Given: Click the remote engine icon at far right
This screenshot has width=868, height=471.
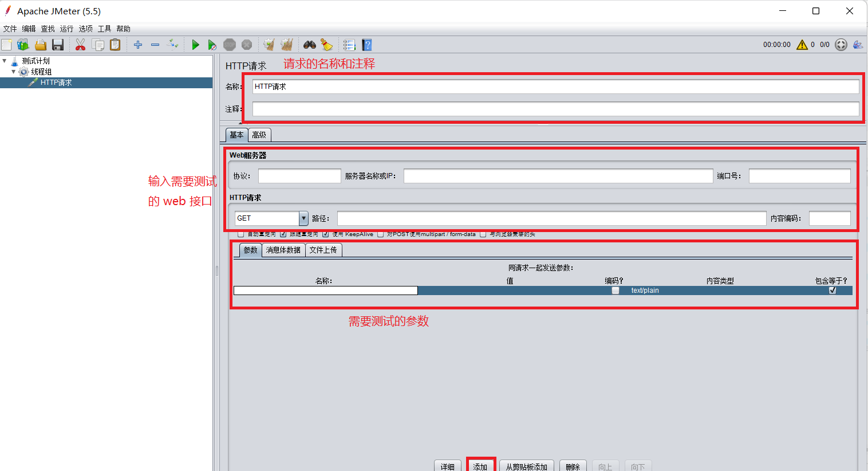Looking at the screenshot, I should point(858,45).
